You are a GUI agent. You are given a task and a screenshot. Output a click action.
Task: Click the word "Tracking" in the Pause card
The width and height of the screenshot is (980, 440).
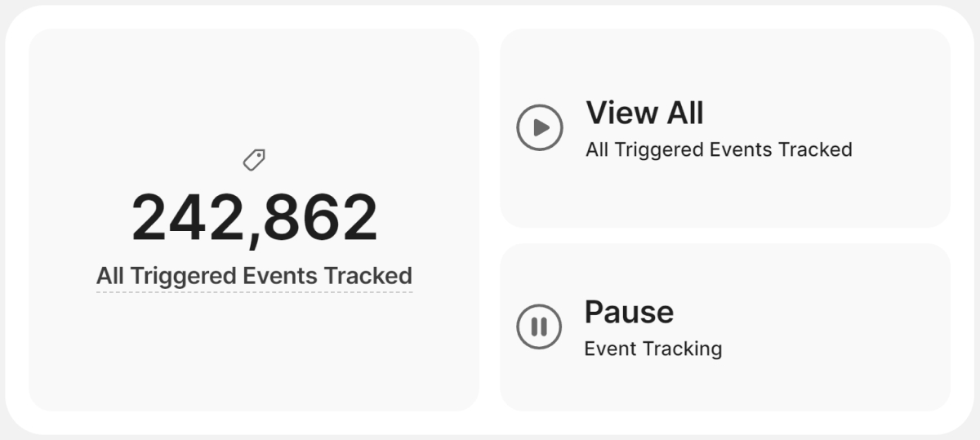point(684,349)
